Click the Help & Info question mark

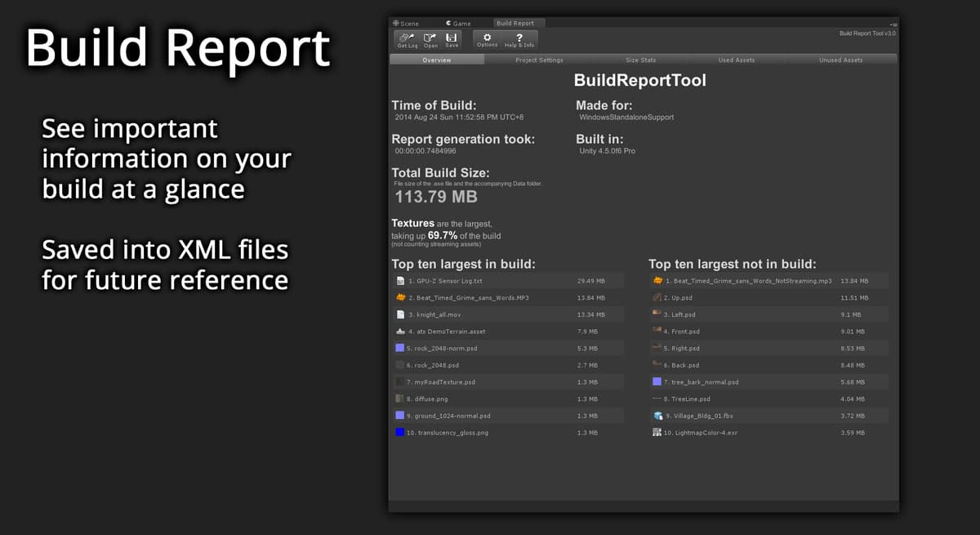coord(519,38)
